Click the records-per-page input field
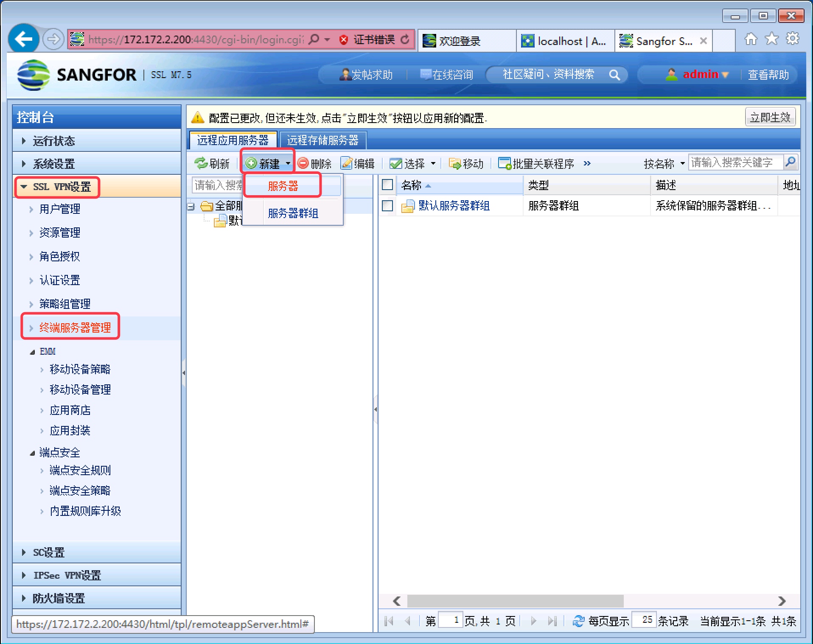Viewport: 813px width, 644px height. coord(644,620)
